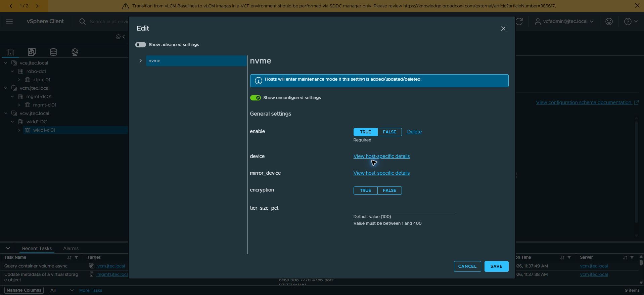Dismiss the yellow warning banner

637,6
